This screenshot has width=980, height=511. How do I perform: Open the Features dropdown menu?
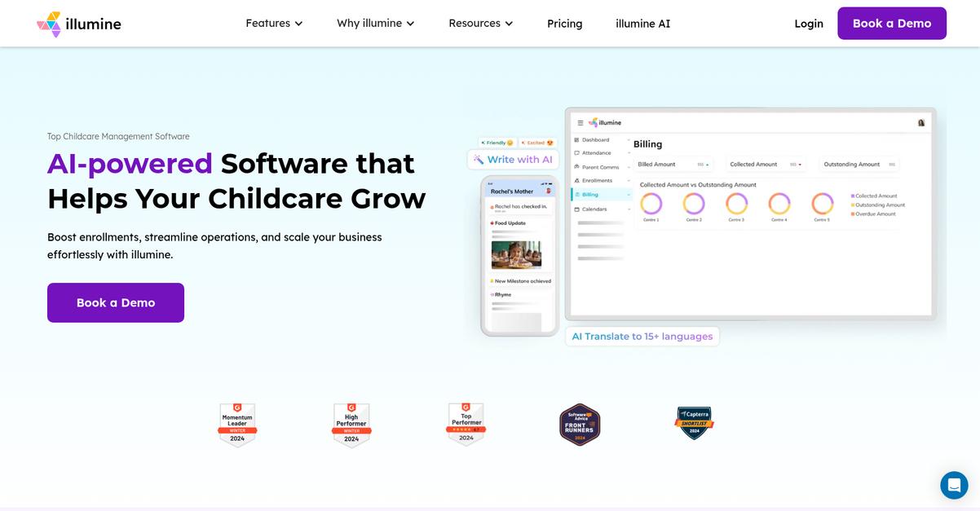point(274,24)
